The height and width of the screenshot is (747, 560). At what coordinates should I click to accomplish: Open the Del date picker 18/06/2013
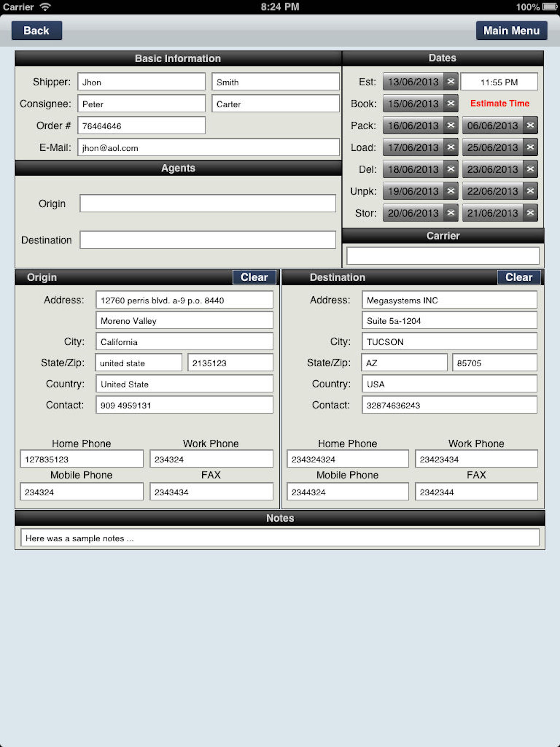[x=413, y=169]
